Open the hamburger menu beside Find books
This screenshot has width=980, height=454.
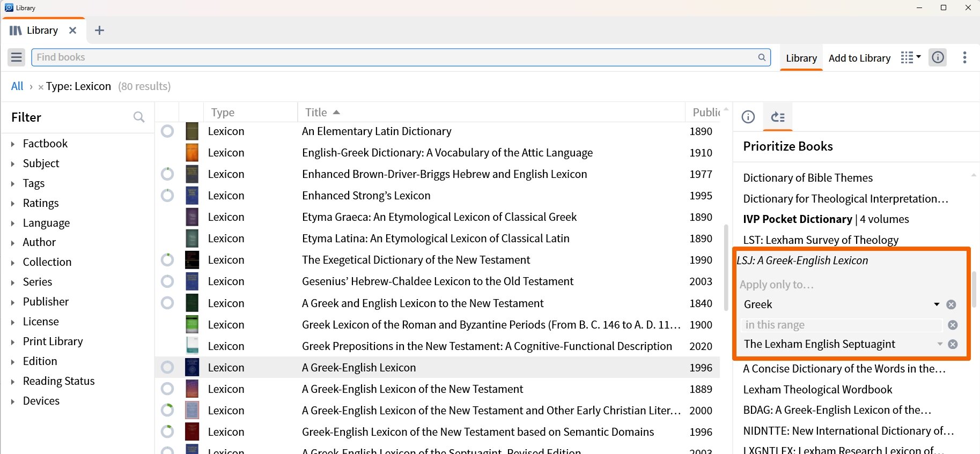17,57
